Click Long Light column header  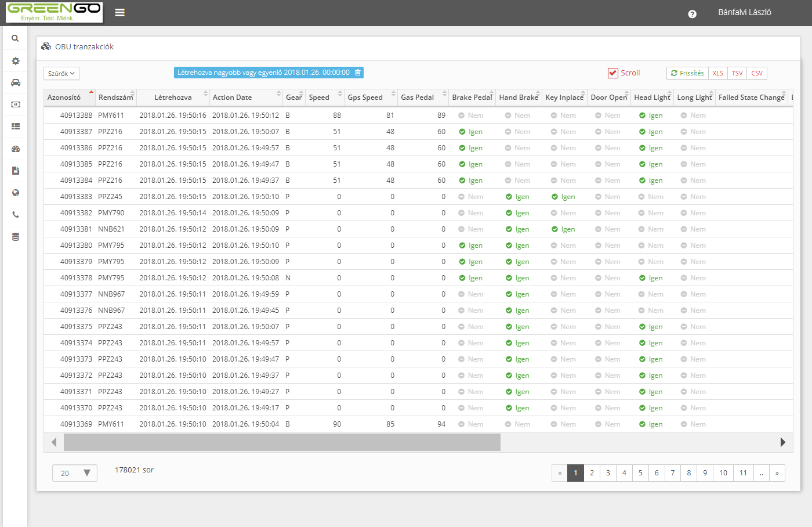click(694, 98)
